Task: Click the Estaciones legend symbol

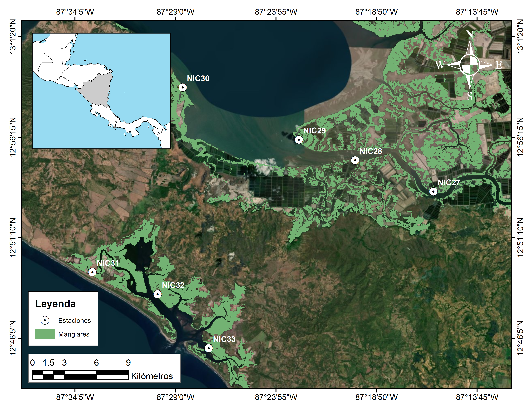Action: click(45, 320)
